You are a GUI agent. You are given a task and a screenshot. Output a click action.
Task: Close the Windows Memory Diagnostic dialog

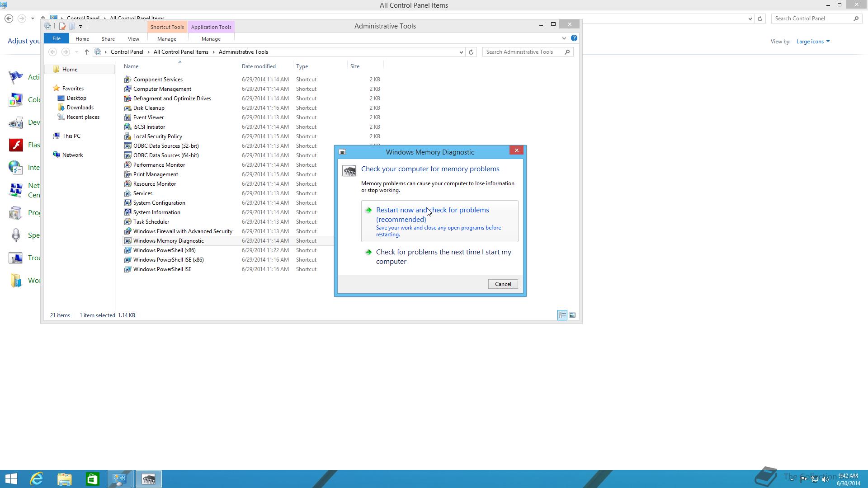coord(516,150)
